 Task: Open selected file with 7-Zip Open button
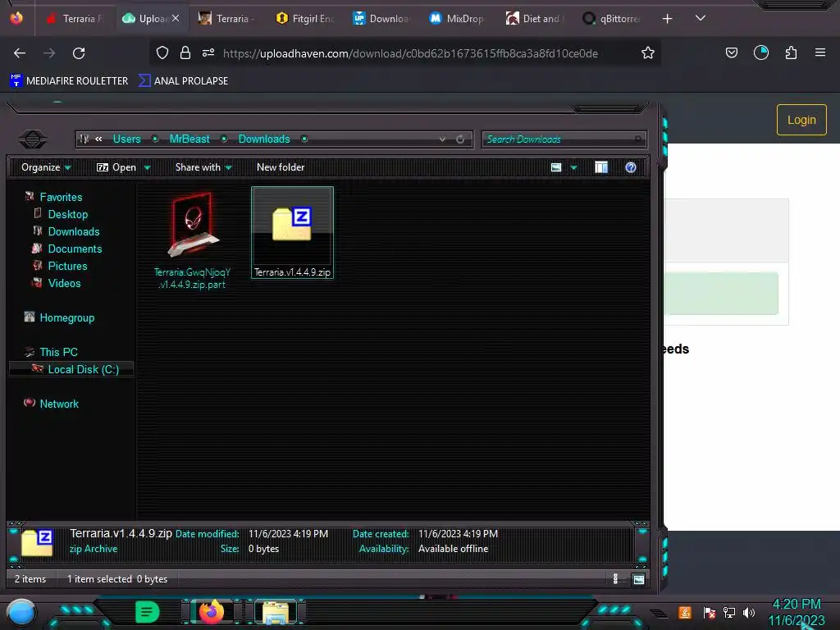pyautogui.click(x=116, y=167)
